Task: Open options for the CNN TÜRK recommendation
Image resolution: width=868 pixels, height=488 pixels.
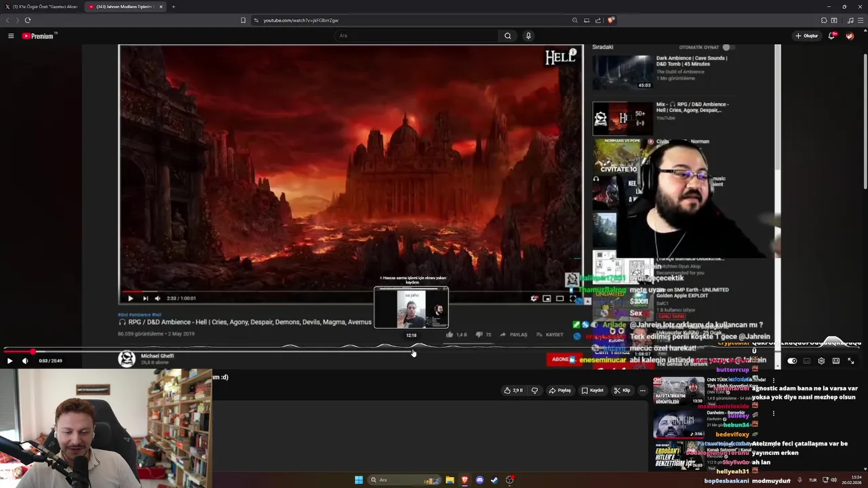Action: coord(774,381)
